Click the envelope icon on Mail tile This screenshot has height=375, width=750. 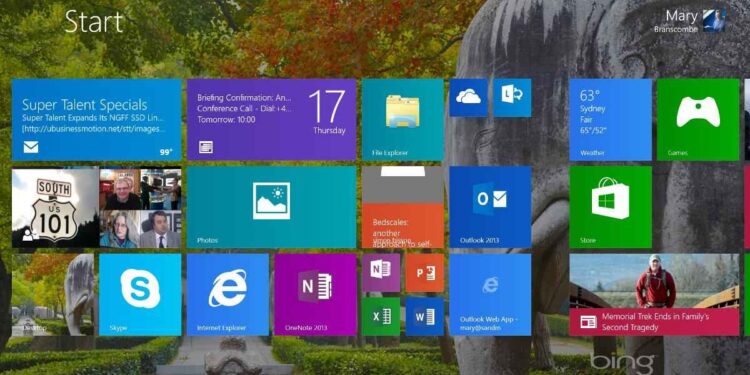(31, 148)
